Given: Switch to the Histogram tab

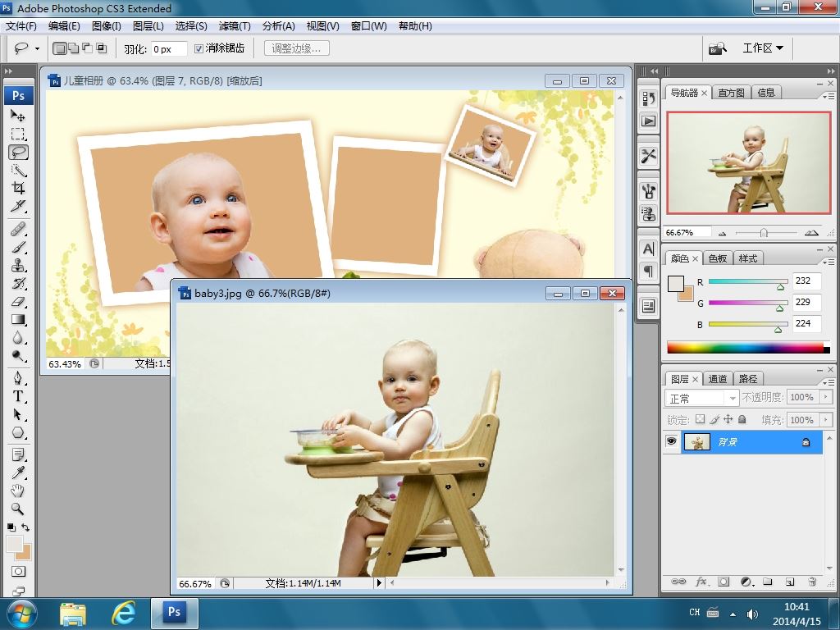Looking at the screenshot, I should pos(731,93).
